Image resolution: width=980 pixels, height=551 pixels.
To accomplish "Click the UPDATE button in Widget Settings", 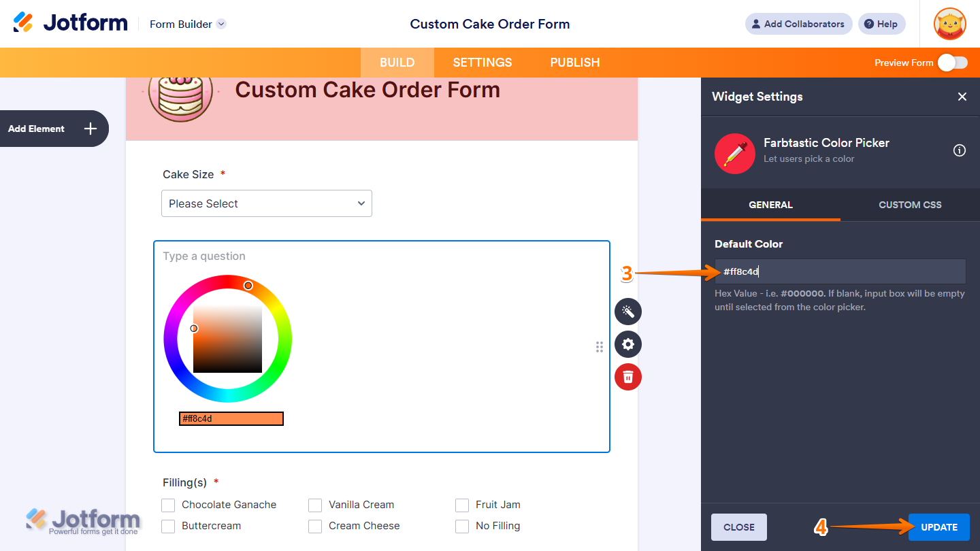I will point(938,527).
